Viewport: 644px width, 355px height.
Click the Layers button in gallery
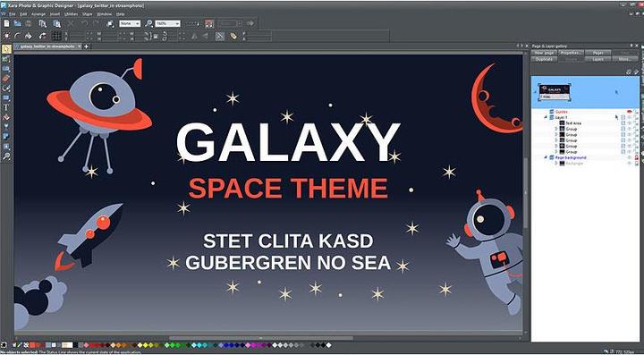pyautogui.click(x=597, y=59)
